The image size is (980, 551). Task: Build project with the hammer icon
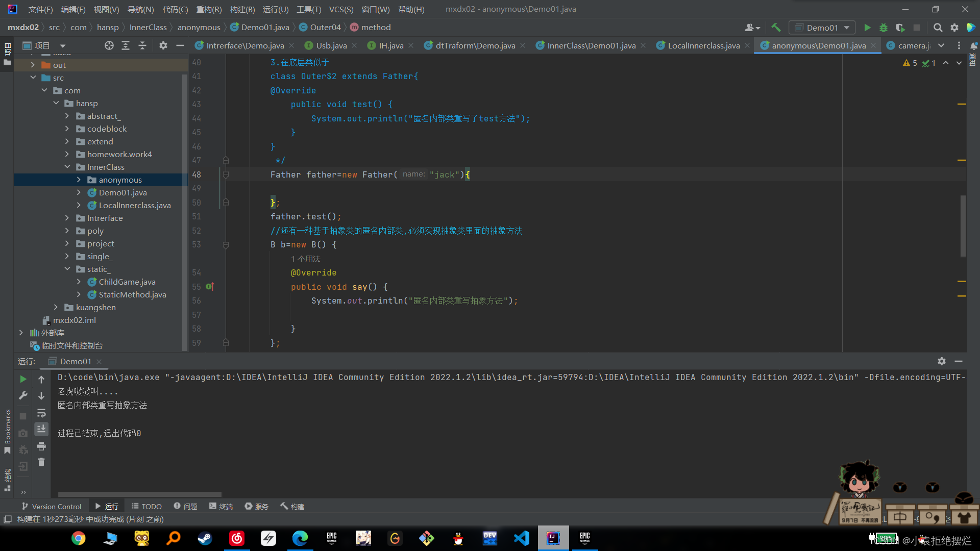tap(776, 28)
